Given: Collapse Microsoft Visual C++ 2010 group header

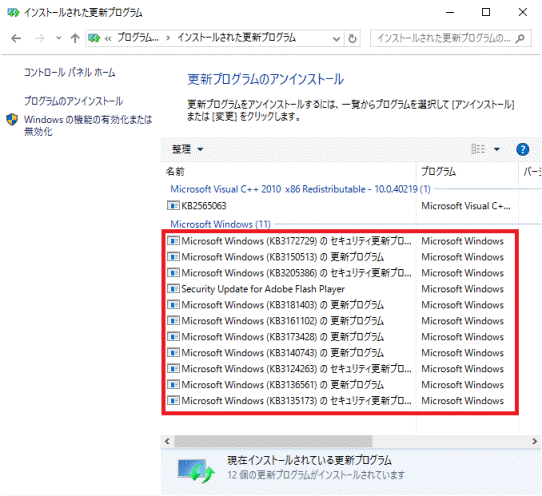Looking at the screenshot, I should [300, 189].
